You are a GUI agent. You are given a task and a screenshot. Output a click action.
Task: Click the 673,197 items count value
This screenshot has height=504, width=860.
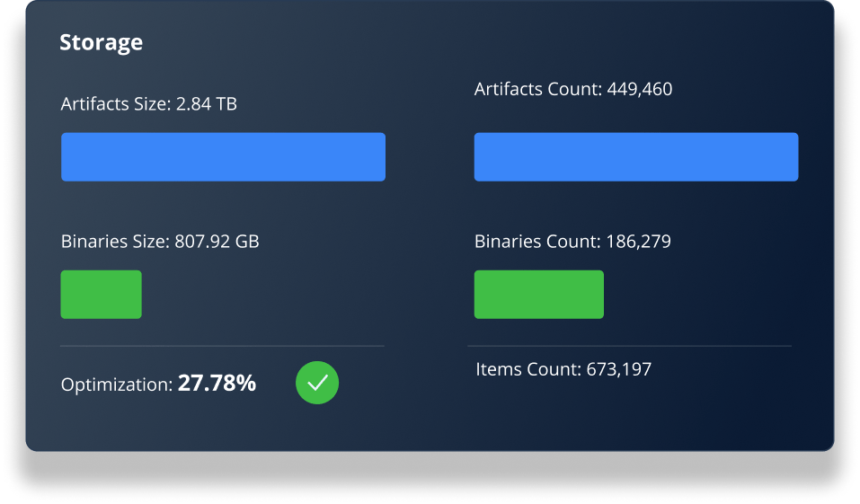(618, 368)
